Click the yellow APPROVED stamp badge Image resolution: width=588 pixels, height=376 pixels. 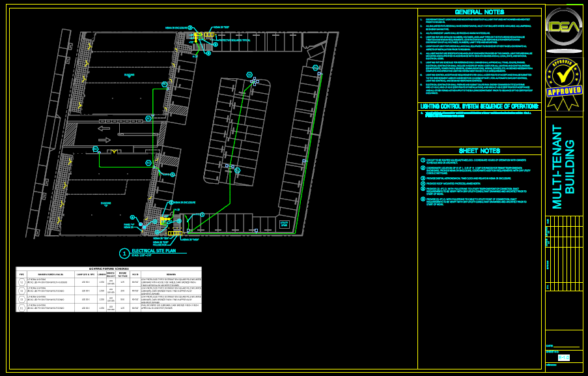[563, 85]
